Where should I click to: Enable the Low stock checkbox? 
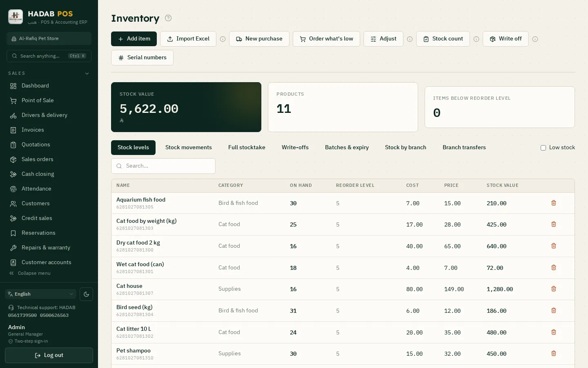pyautogui.click(x=543, y=148)
